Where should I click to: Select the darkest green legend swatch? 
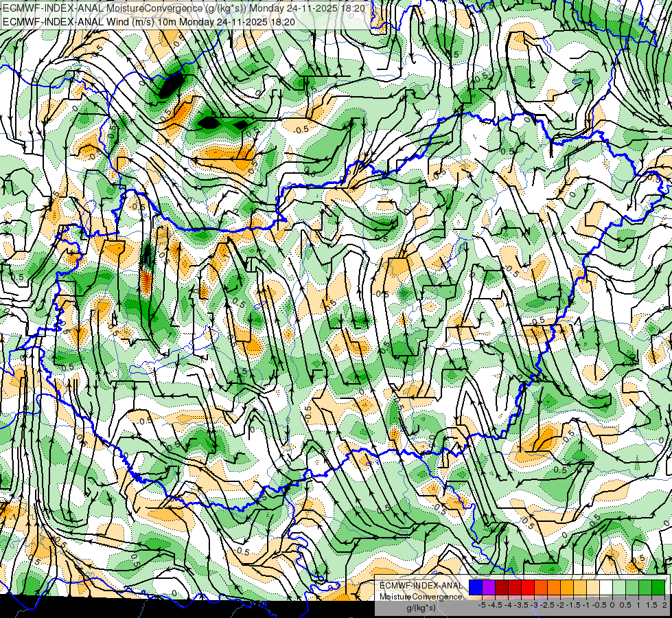(x=658, y=587)
